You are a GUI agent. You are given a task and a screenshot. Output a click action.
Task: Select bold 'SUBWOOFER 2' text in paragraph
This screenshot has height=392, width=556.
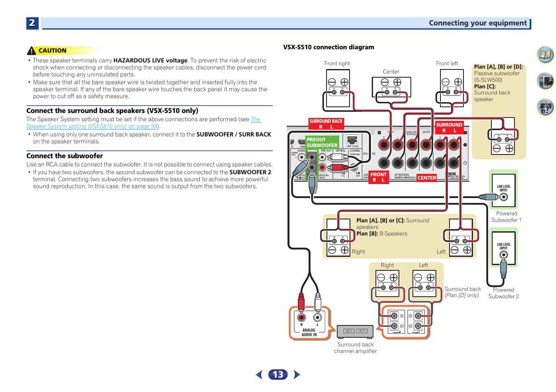[250, 172]
